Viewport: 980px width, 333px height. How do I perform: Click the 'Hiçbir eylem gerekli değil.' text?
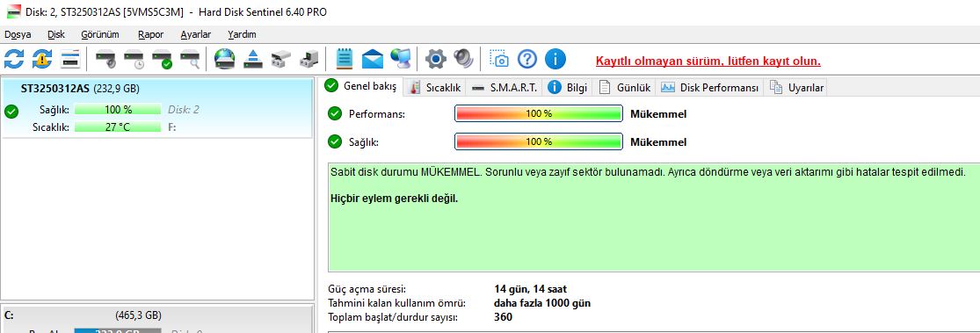pyautogui.click(x=394, y=199)
